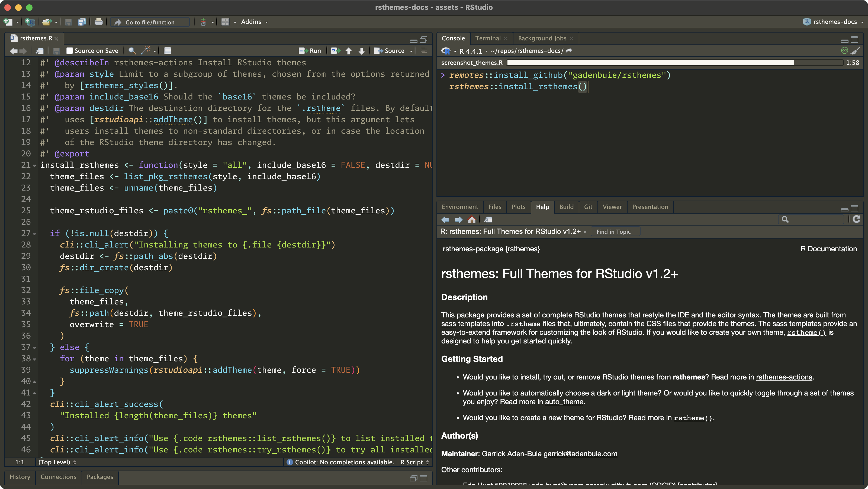Click the code tools magic wand icon
Viewport: 868px width, 489px height.
pyautogui.click(x=146, y=50)
